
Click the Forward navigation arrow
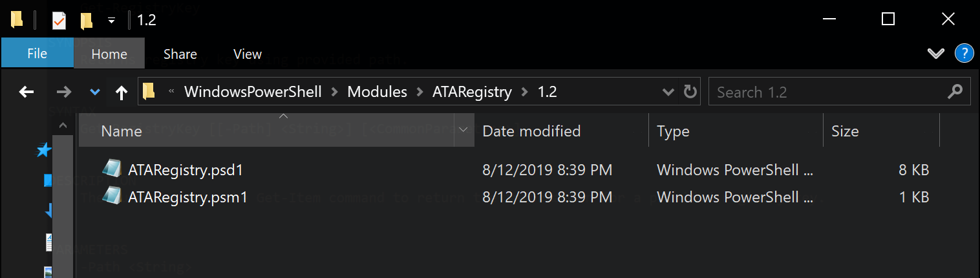[63, 92]
